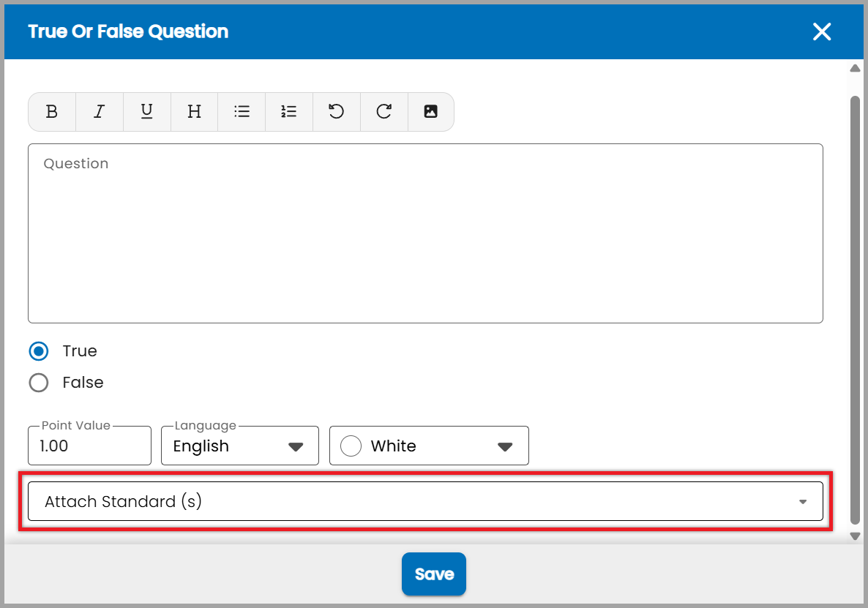Click into the Question text area

[x=425, y=233]
